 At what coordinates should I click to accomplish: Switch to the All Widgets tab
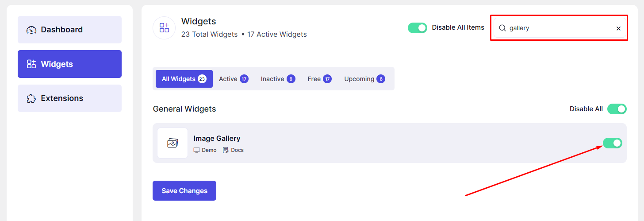[184, 79]
